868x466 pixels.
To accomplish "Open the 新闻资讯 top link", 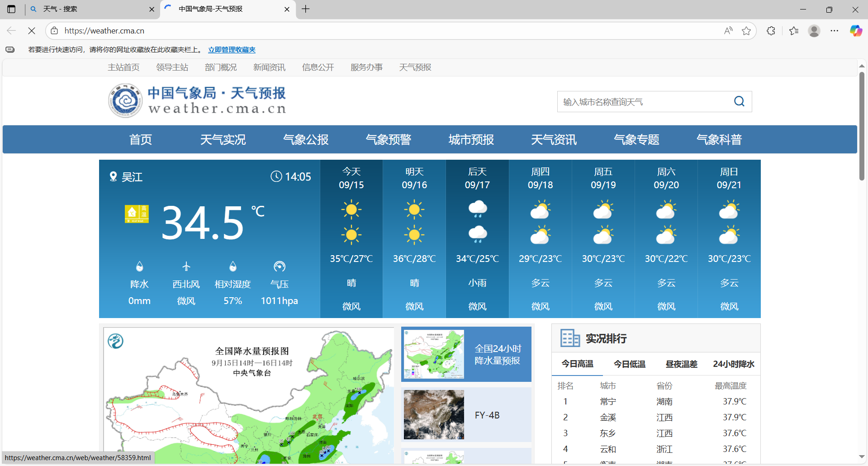I will click(269, 67).
